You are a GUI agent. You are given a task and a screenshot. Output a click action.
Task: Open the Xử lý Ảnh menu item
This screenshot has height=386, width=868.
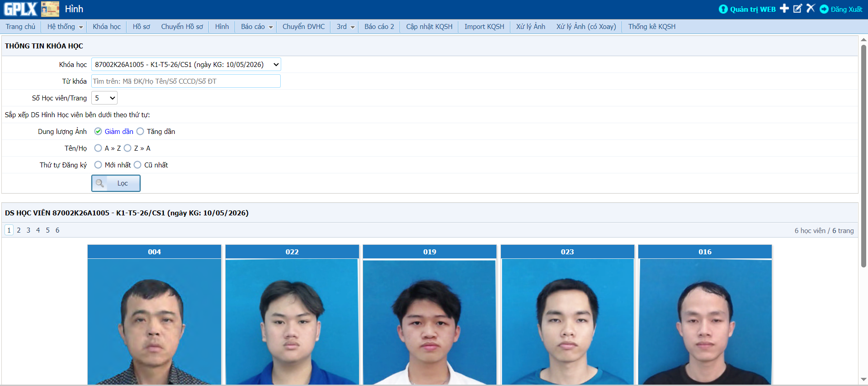click(x=531, y=27)
